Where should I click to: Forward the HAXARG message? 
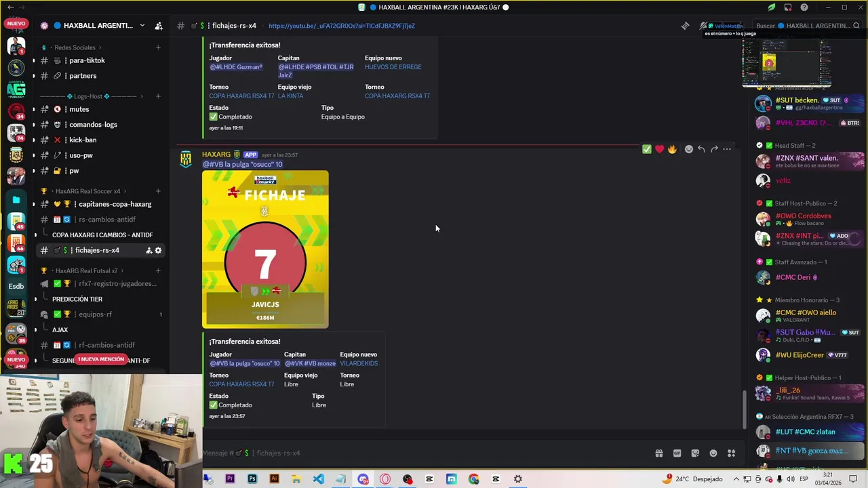(x=714, y=149)
